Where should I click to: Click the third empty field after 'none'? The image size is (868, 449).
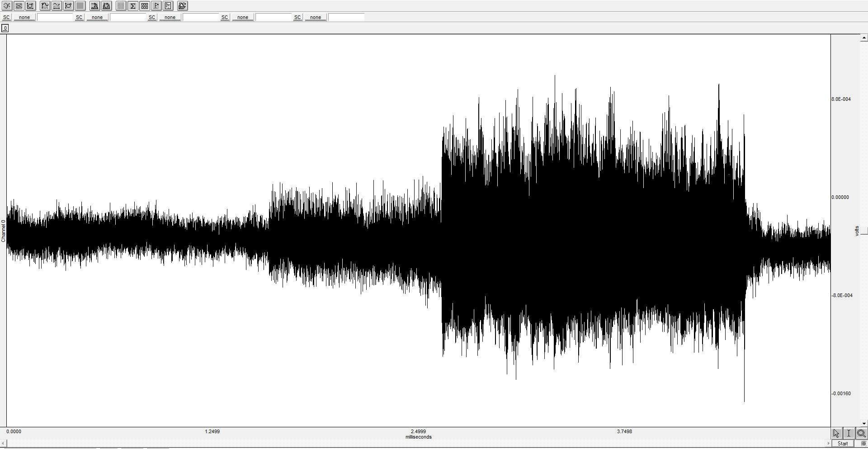tap(201, 17)
